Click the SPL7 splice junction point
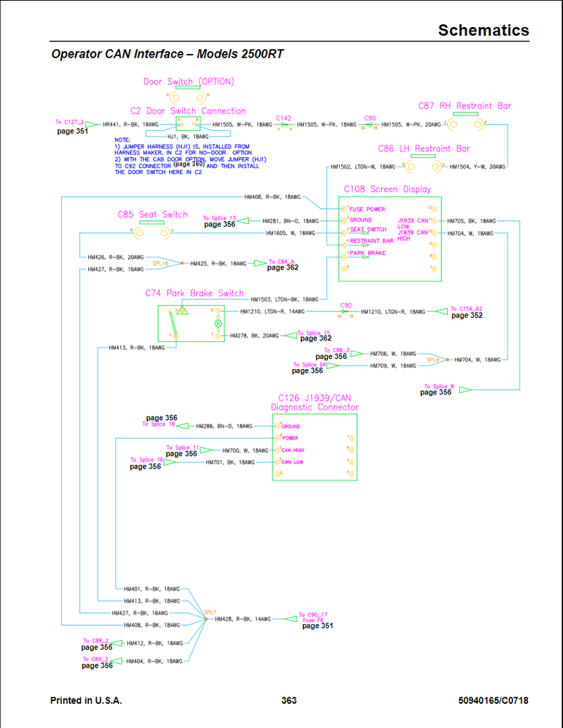Screen dimensions: 563x728 click(x=206, y=619)
